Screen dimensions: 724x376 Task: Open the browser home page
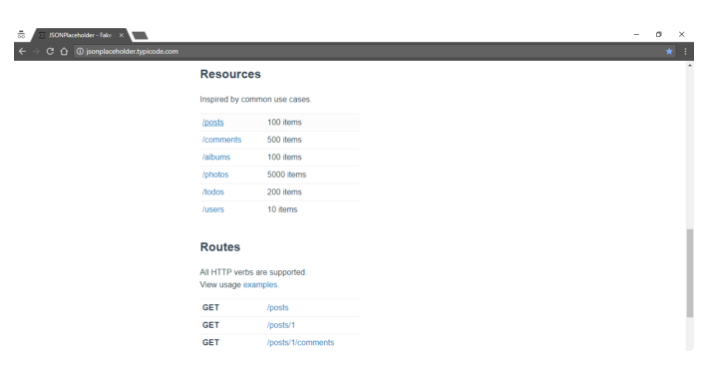coord(64,51)
